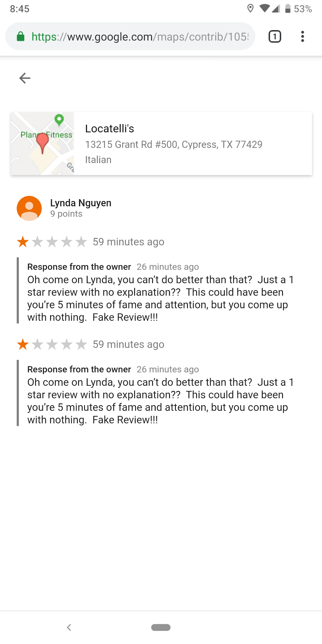322x644 pixels.
Task: Tap the red map pin marker
Action: click(x=43, y=142)
